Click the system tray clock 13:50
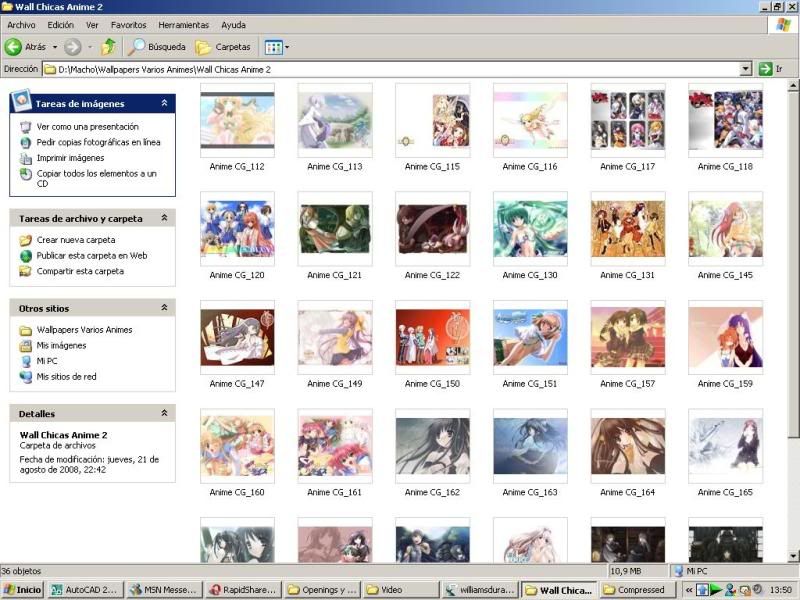Viewport: 800px width, 600px height. tap(781, 590)
